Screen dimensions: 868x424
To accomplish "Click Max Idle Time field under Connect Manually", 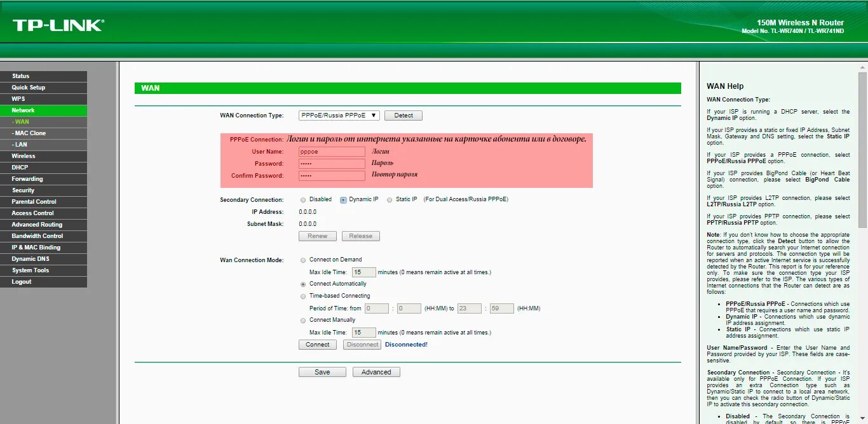I will point(364,333).
